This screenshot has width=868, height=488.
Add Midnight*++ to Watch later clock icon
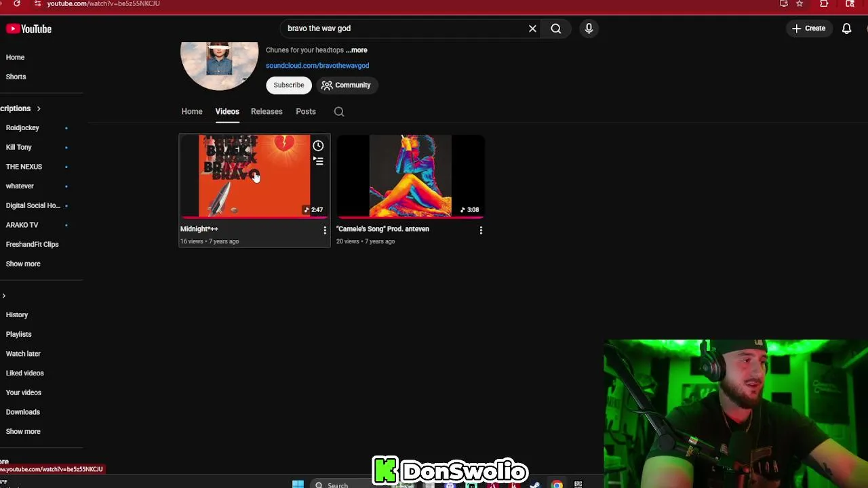[318, 146]
